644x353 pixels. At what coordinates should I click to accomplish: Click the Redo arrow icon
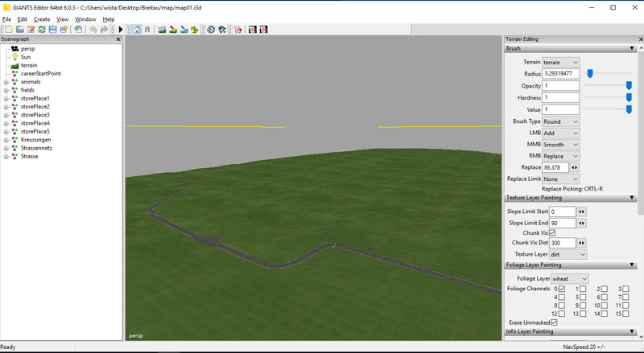tap(105, 30)
